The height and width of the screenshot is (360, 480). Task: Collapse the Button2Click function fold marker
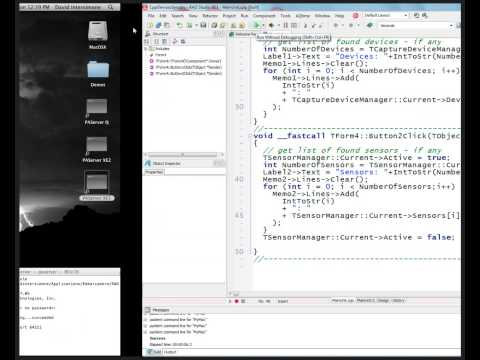pos(250,136)
